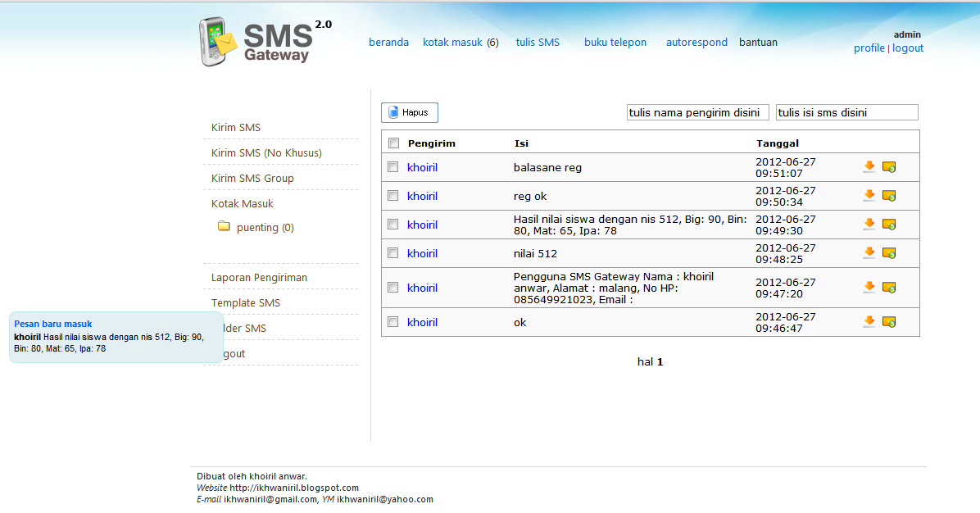Click sender khoiril in the 09:47:20 row
Screen dimensions: 980x513
click(x=422, y=288)
